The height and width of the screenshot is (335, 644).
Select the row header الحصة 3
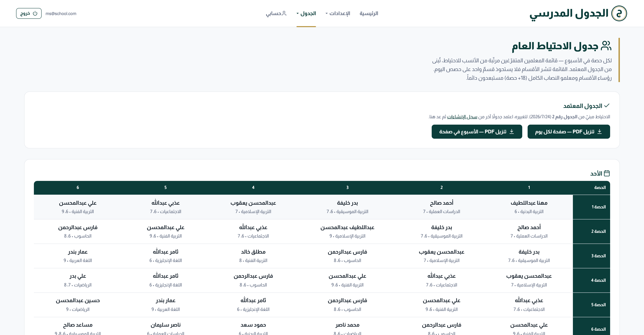591,256
